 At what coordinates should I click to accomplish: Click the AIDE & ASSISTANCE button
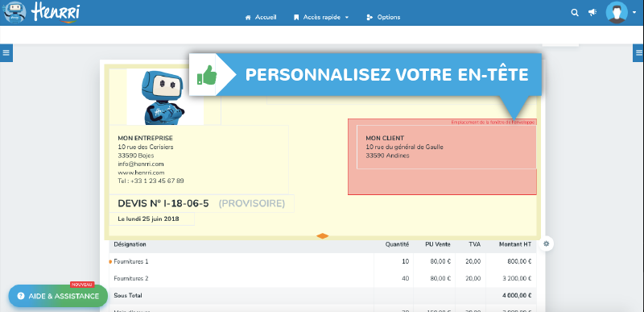click(x=58, y=296)
